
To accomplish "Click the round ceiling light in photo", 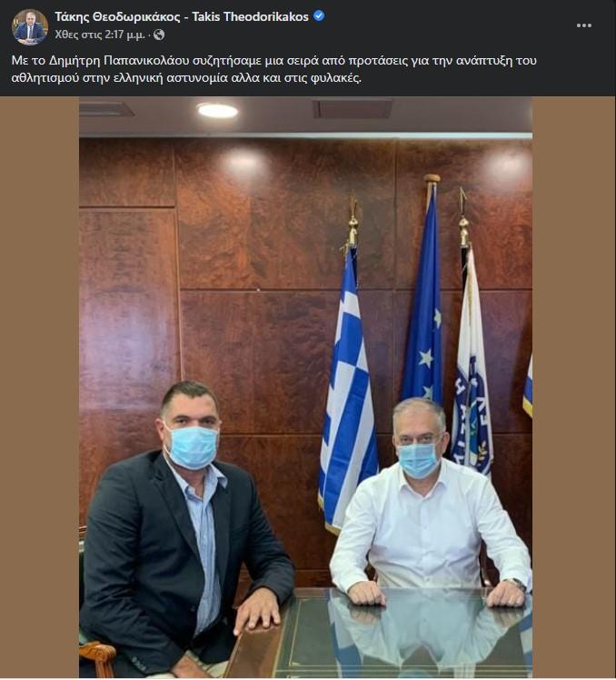I will pos(218,111).
